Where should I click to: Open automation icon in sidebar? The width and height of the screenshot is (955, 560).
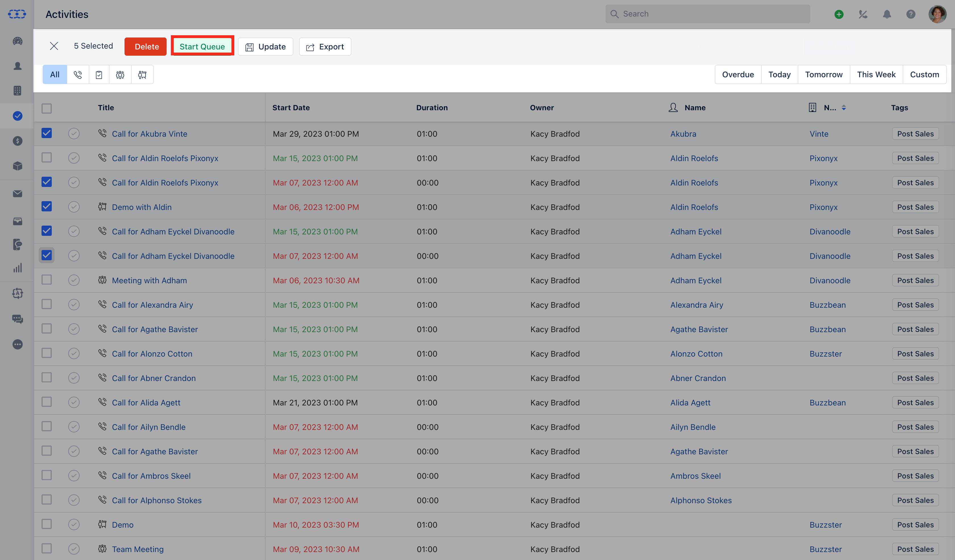tap(17, 293)
